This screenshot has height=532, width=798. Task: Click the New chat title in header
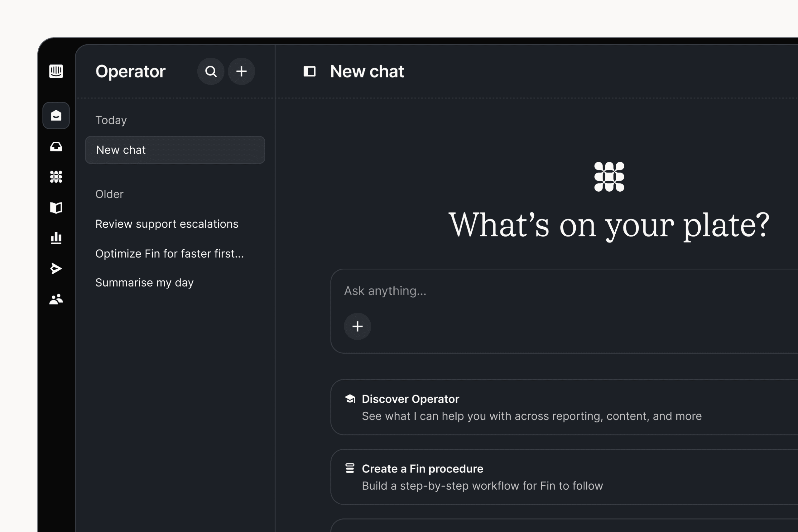[367, 71]
